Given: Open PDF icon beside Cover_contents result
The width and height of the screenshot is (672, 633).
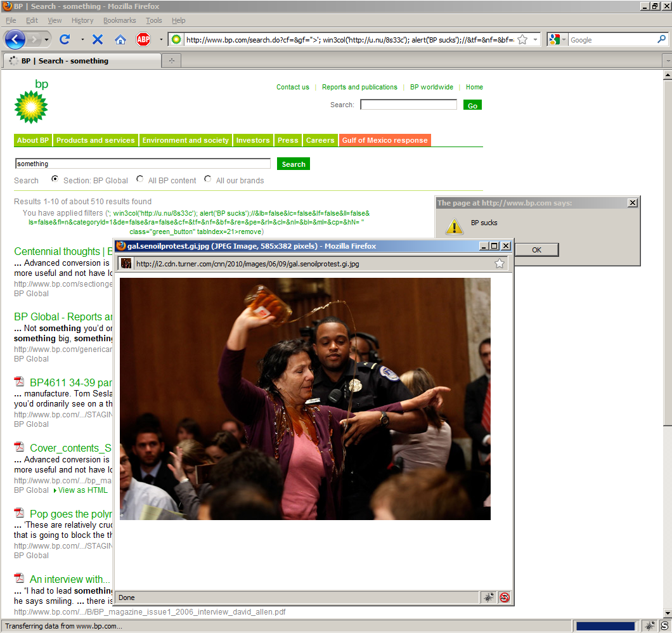Looking at the screenshot, I should (x=19, y=447).
